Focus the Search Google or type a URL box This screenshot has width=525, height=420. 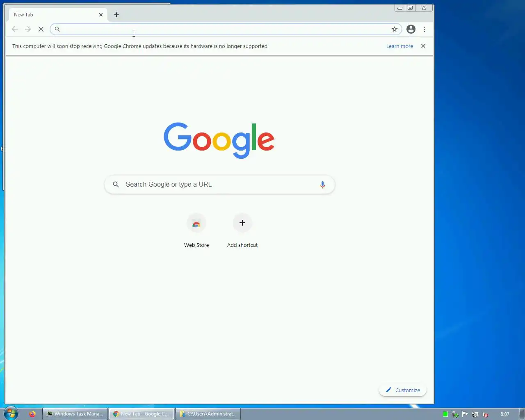pyautogui.click(x=219, y=185)
